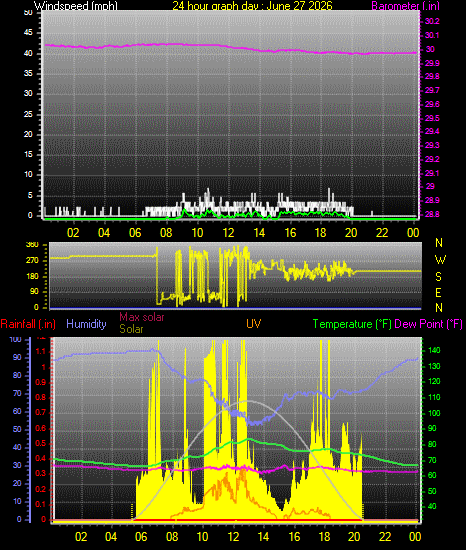This screenshot has height=550, width=466.
Task: Select the 15 value on windspeed axis
Action: coord(28,154)
